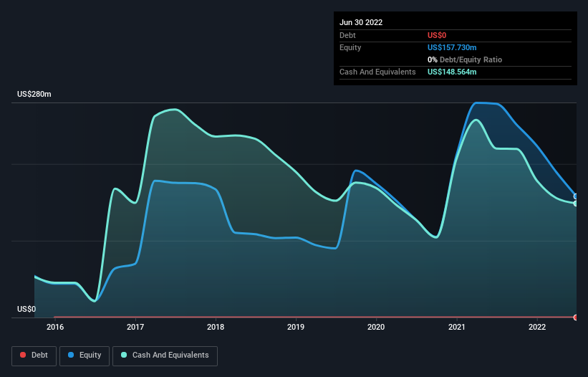Image resolution: width=588 pixels, height=377 pixels.
Task: Click the red Debt endpoint marker
Action: pos(576,318)
